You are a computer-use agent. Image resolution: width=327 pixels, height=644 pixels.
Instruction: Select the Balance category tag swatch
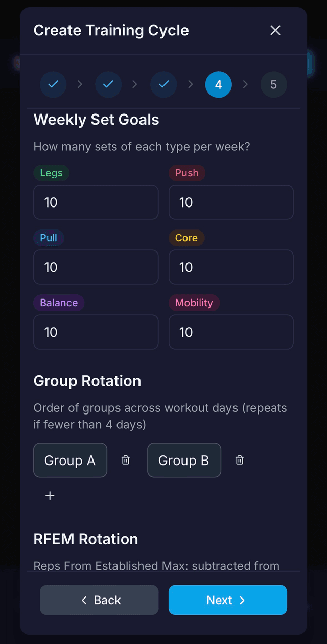(x=59, y=303)
